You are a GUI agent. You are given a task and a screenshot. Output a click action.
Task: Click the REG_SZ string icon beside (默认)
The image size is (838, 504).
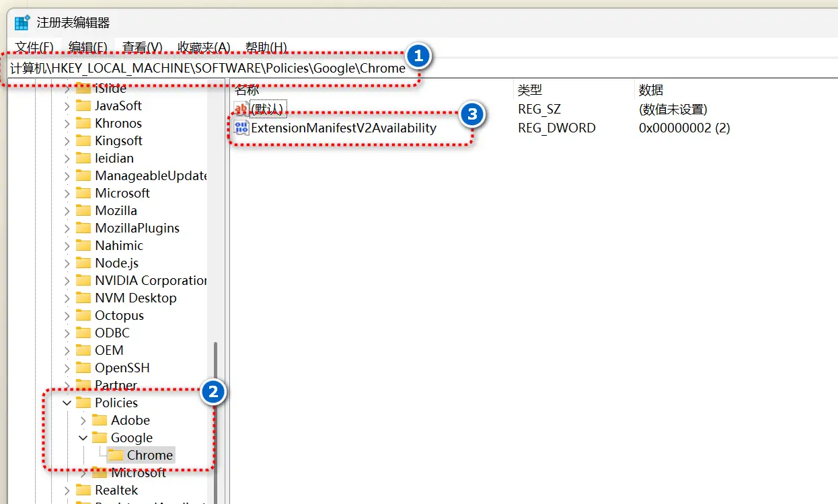(x=241, y=108)
